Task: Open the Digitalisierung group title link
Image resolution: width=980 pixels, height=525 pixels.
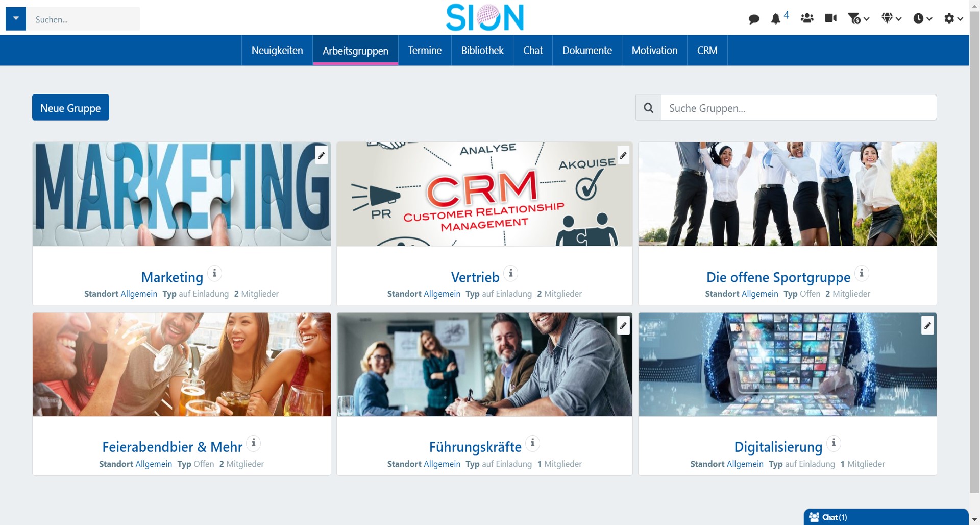Action: (778, 447)
